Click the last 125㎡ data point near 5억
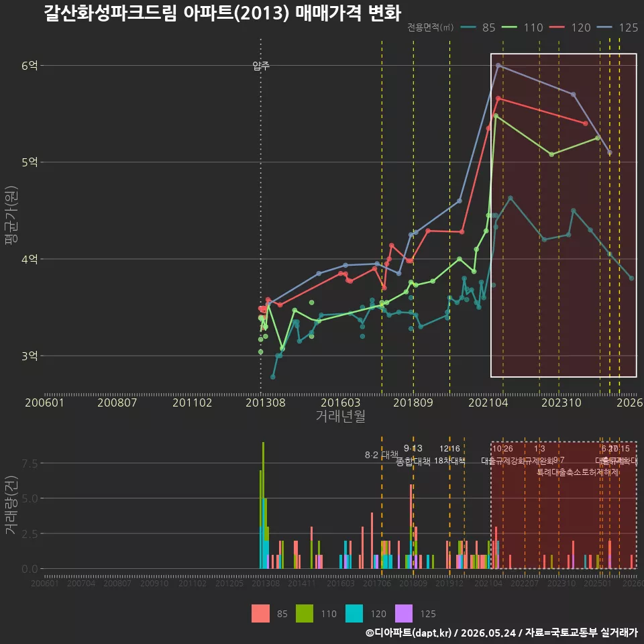644x644 pixels. [610, 152]
